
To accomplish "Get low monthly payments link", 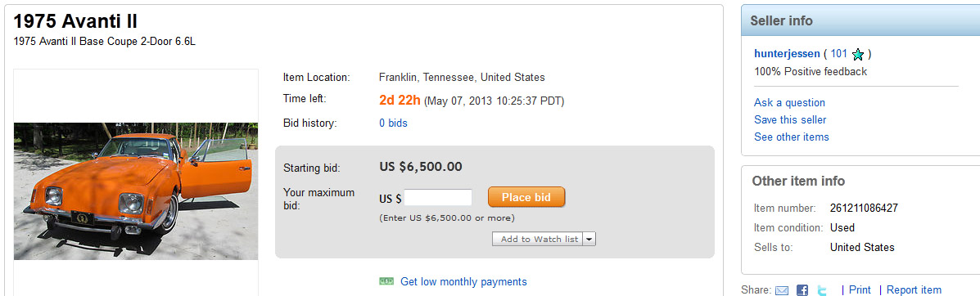I will pyautogui.click(x=463, y=281).
